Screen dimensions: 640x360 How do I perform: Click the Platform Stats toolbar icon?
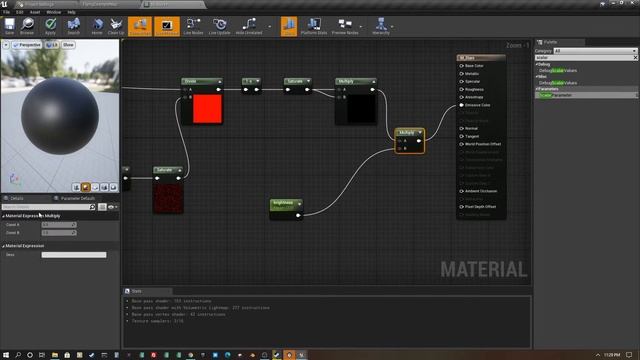click(314, 26)
